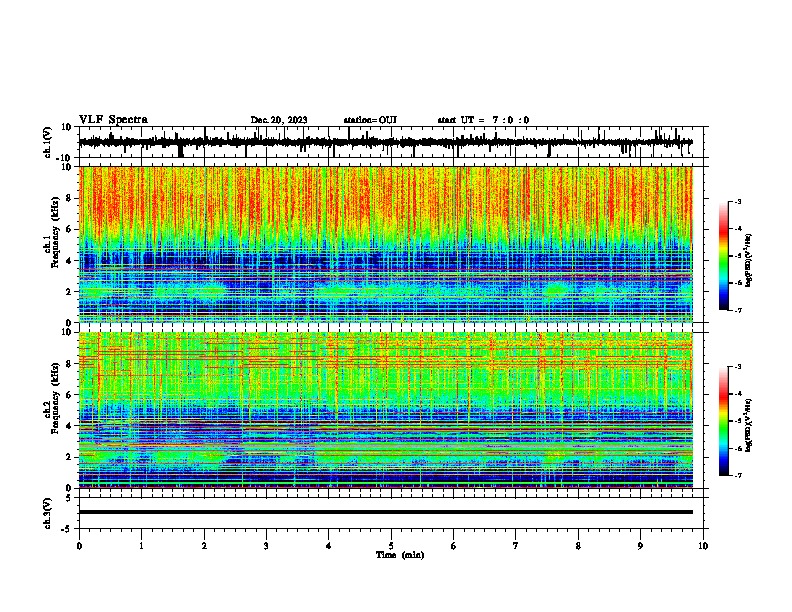Click time axis tick label "6"

454,546
